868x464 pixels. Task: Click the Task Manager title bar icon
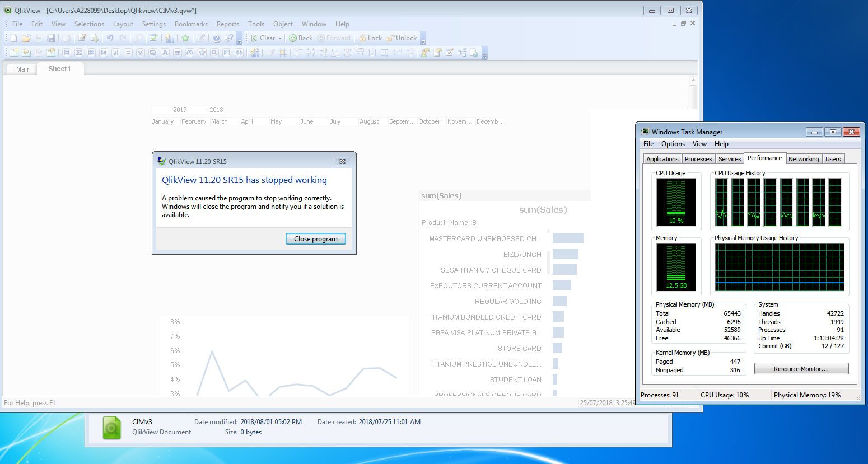click(x=646, y=132)
